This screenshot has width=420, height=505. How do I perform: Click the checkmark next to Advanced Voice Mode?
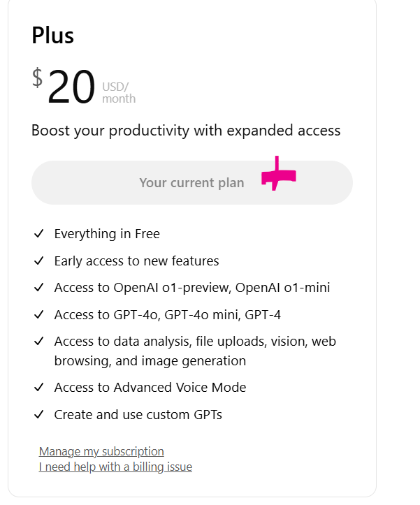(x=39, y=388)
